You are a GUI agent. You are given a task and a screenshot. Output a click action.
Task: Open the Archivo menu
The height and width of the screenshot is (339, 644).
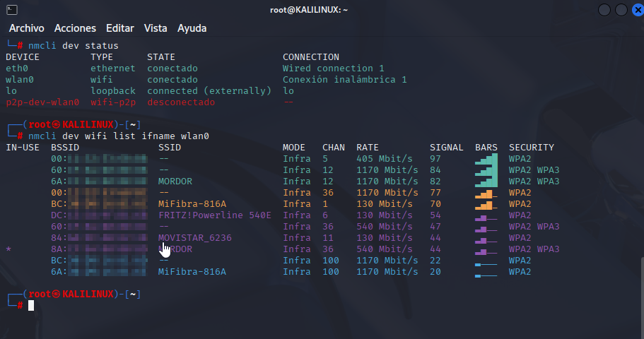point(26,28)
